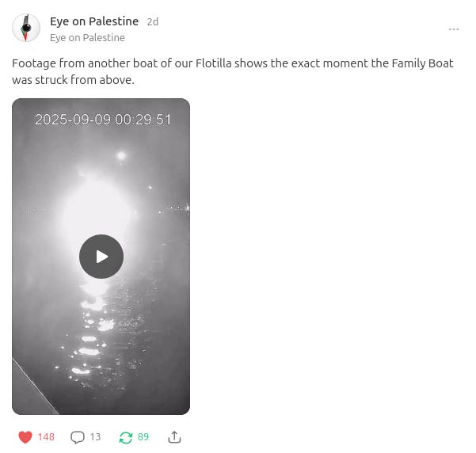Click the red heart like icon

(25, 437)
